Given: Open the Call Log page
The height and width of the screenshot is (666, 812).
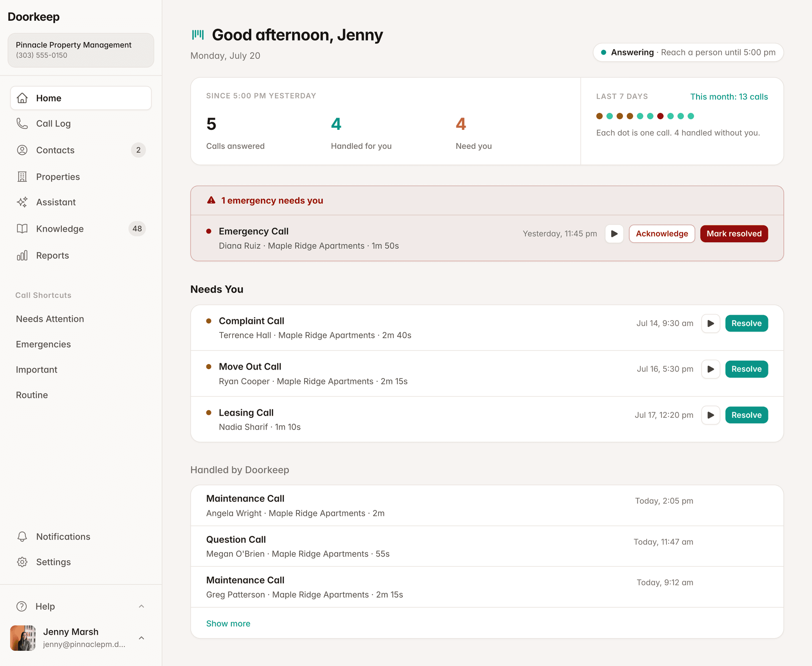Looking at the screenshot, I should 81,123.
